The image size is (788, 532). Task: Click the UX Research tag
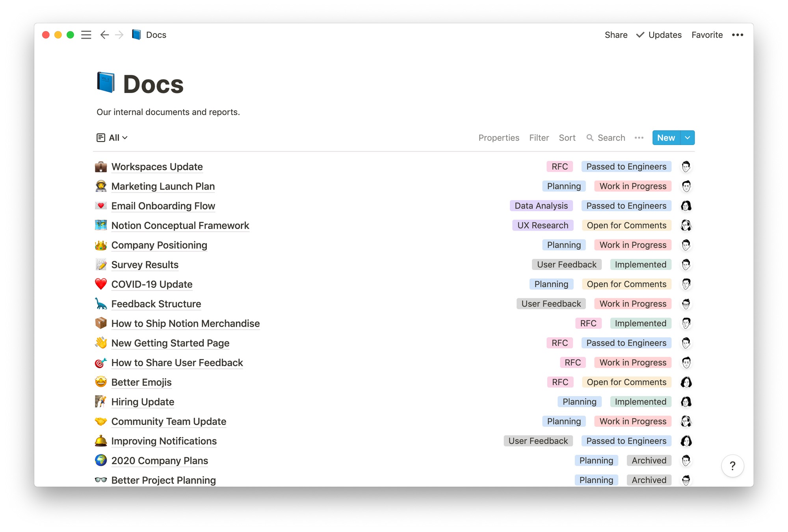(x=543, y=225)
